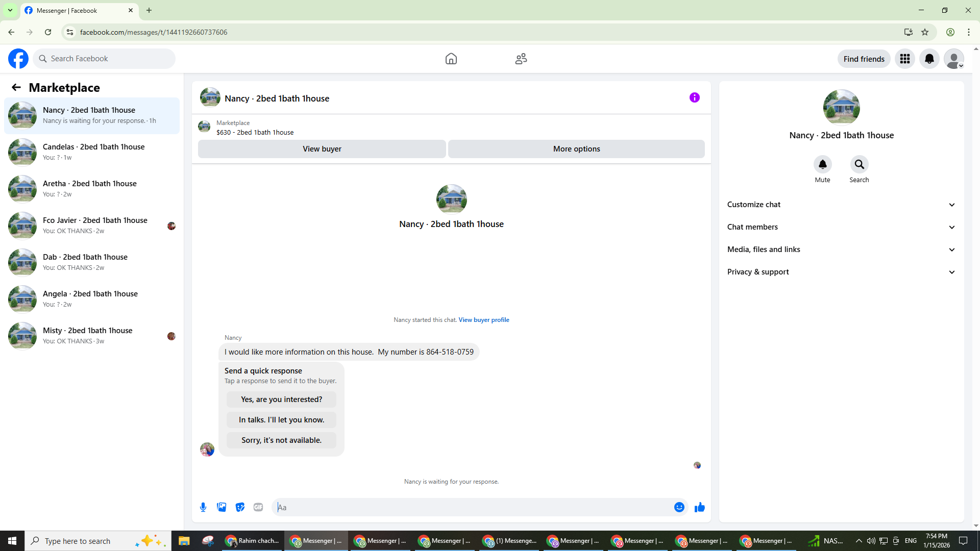The width and height of the screenshot is (980, 551).
Task: Open notifications bell in top bar
Action: coord(929,59)
